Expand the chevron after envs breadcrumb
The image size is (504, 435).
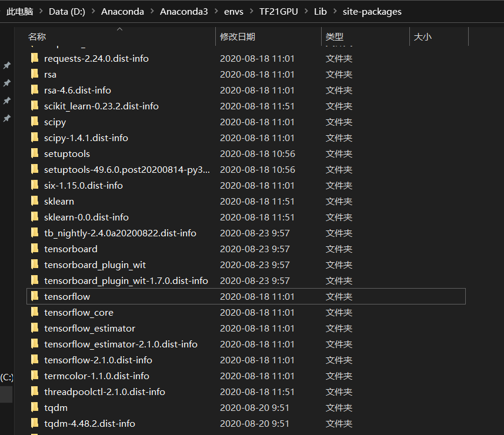tap(252, 11)
